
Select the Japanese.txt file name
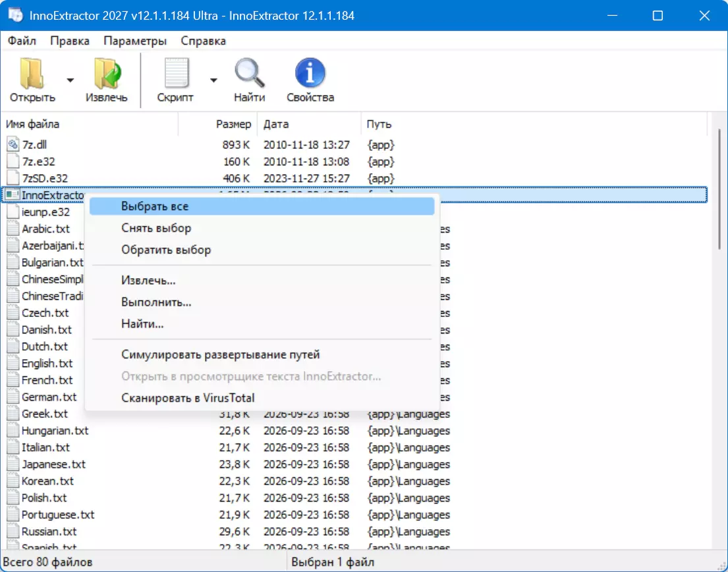(x=53, y=465)
